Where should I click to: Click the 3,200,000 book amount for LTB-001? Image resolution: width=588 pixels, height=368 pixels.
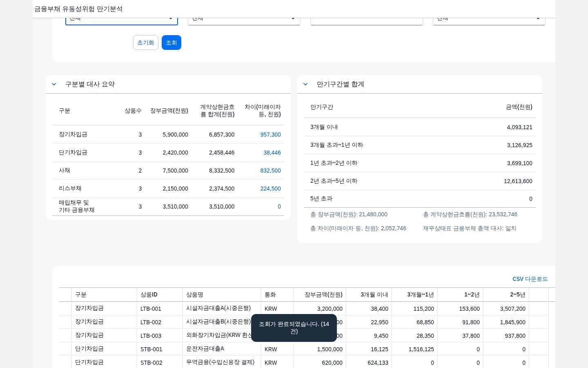pos(330,309)
